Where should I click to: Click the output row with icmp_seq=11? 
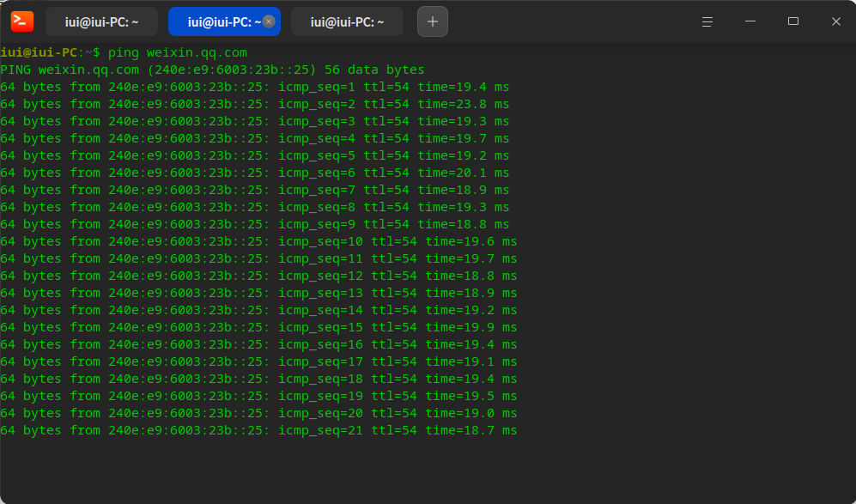pyautogui.click(x=258, y=258)
